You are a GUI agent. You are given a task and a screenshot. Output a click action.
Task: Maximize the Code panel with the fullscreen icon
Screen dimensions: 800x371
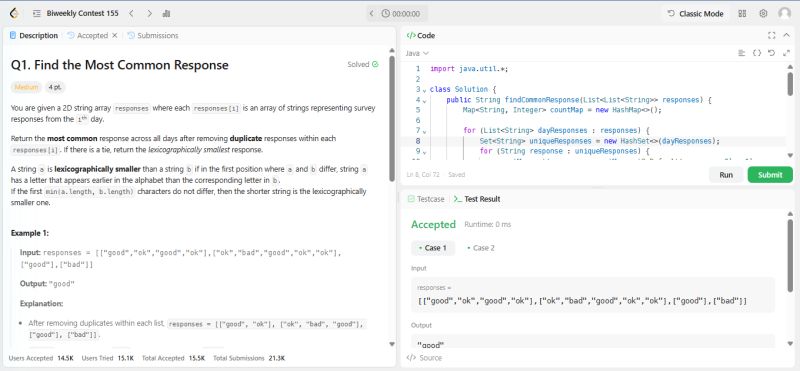click(x=771, y=36)
